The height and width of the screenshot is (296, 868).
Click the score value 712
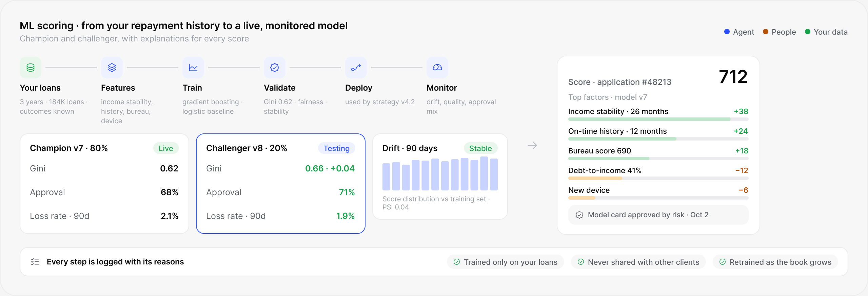click(733, 76)
